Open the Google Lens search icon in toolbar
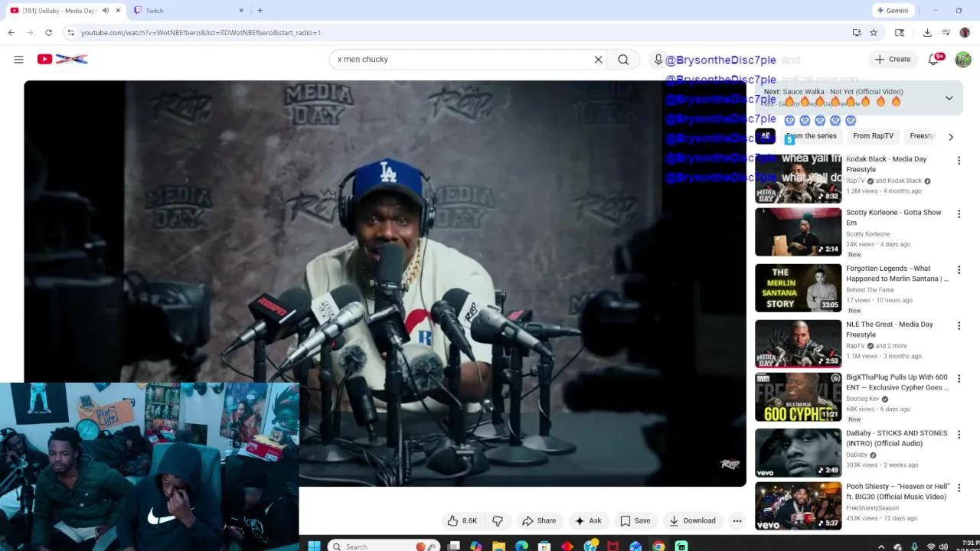 coord(900,32)
